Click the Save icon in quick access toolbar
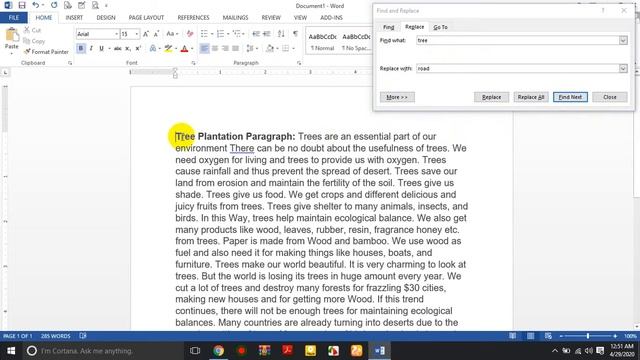This screenshot has width=640, height=360. [22, 5]
